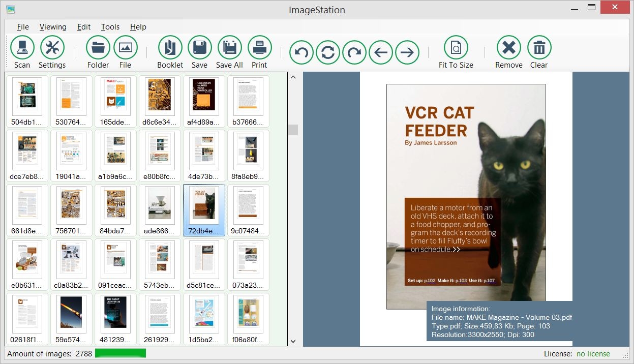Select thumbnail 504db1...

tap(27, 102)
